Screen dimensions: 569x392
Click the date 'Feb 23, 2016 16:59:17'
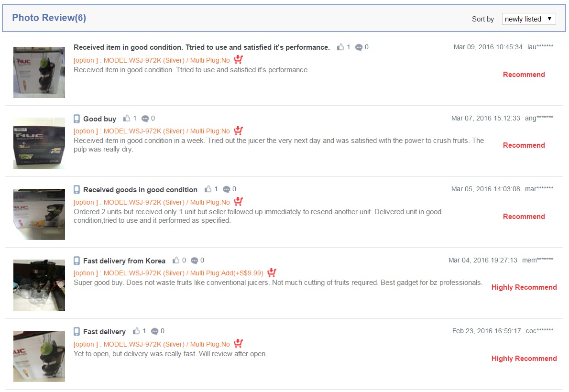click(x=487, y=331)
